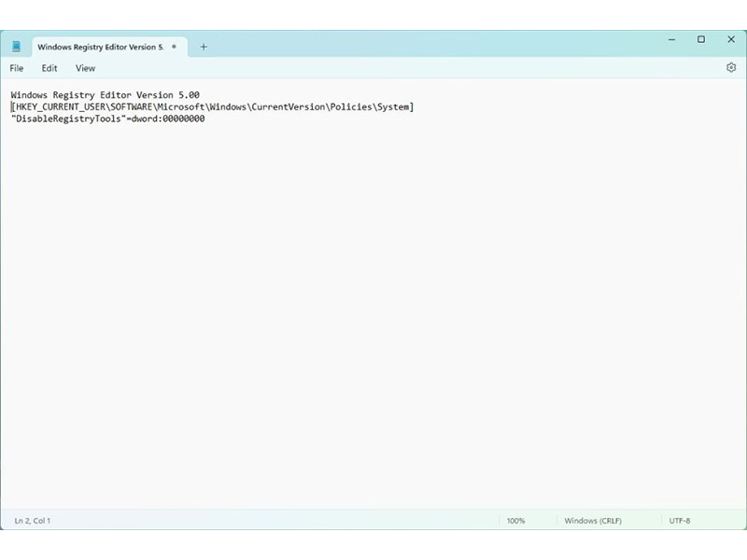Open Notepad settings gear icon
The height and width of the screenshot is (560, 747).
click(731, 67)
